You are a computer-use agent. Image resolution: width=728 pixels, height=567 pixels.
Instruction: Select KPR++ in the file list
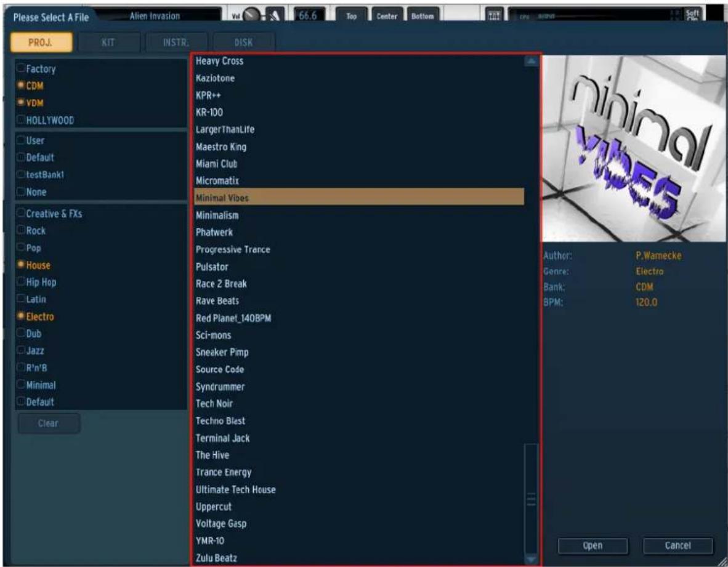click(359, 95)
